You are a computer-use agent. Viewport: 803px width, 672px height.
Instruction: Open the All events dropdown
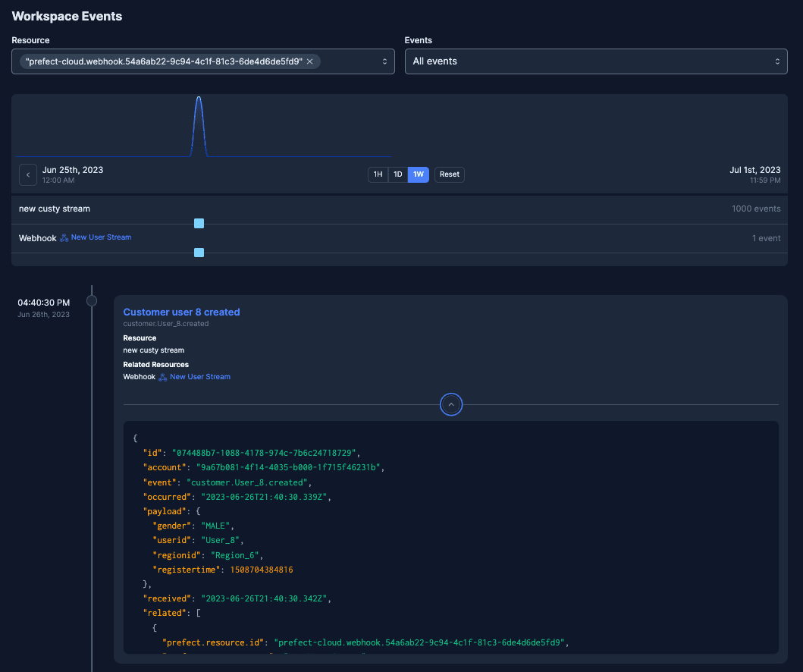[x=595, y=61]
